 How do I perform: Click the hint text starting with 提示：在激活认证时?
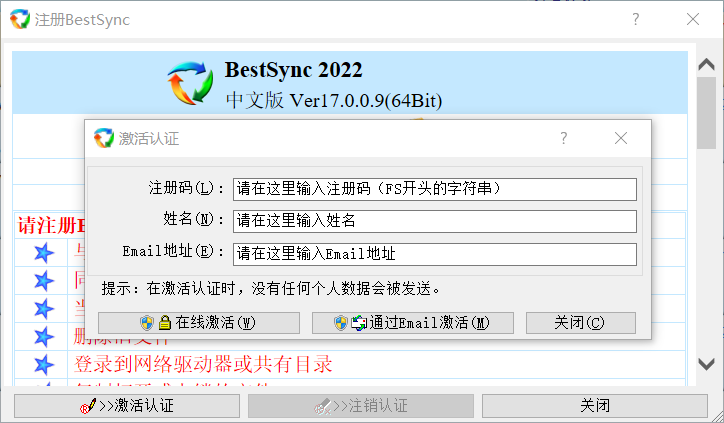pos(271,289)
